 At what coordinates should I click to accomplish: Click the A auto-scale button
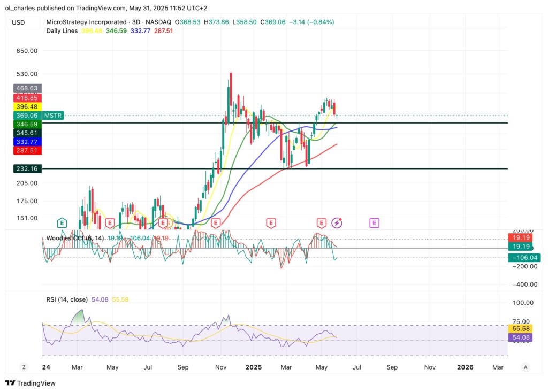click(x=526, y=367)
